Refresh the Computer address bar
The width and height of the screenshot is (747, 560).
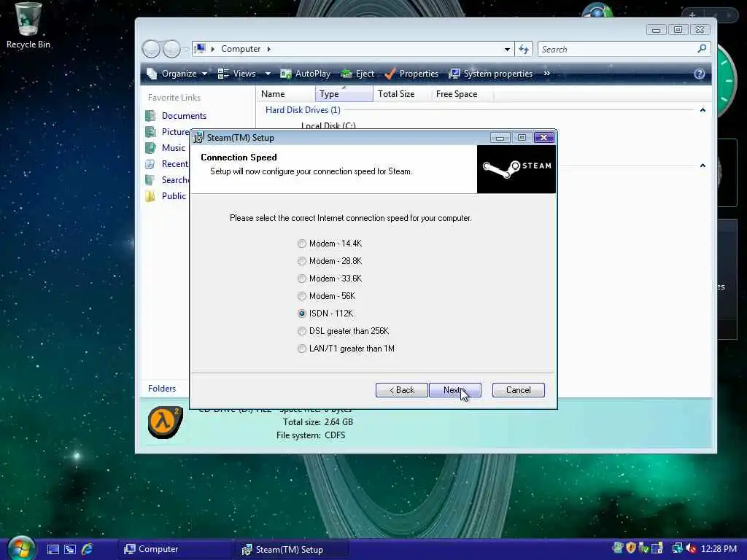[x=524, y=49]
